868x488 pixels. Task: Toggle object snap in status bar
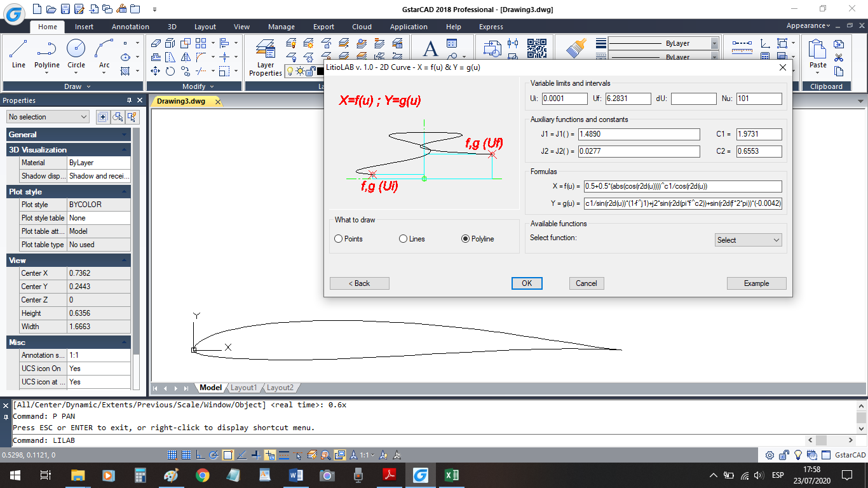tap(227, 455)
